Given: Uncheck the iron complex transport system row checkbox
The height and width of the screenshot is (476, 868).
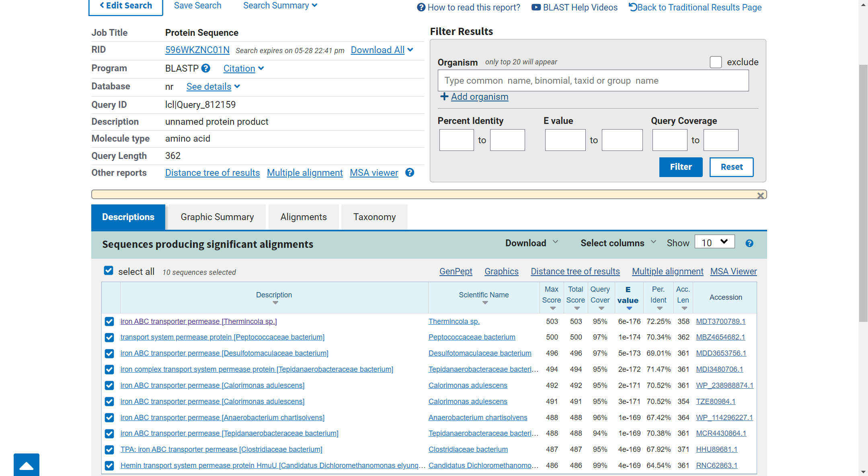Looking at the screenshot, I should point(109,369).
